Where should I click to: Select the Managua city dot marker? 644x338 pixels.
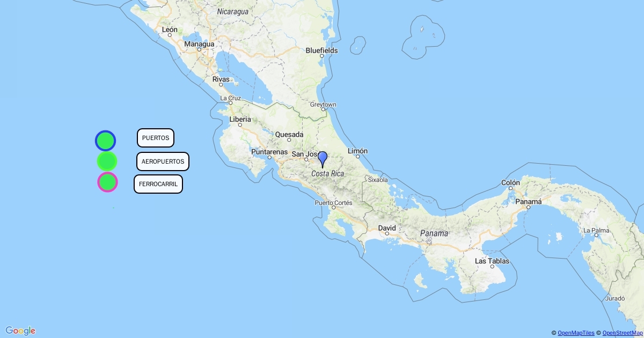tap(199, 49)
